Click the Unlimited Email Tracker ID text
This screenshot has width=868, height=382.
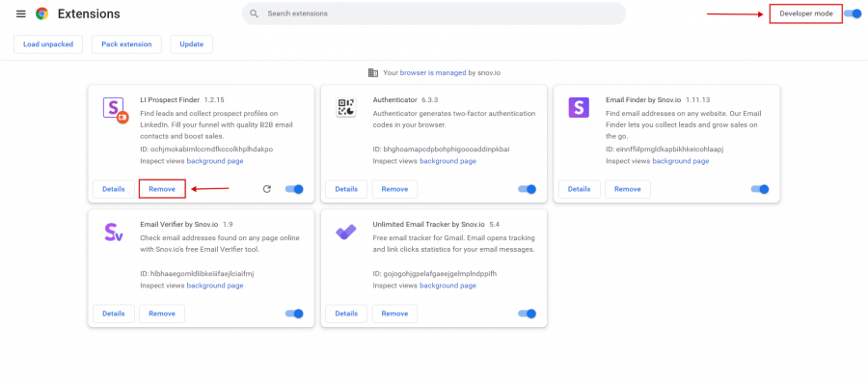(435, 274)
